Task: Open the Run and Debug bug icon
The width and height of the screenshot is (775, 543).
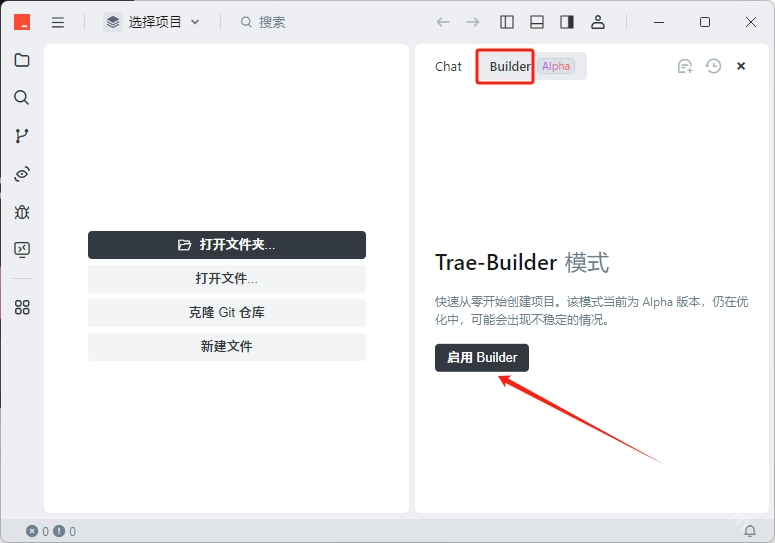Action: [22, 212]
